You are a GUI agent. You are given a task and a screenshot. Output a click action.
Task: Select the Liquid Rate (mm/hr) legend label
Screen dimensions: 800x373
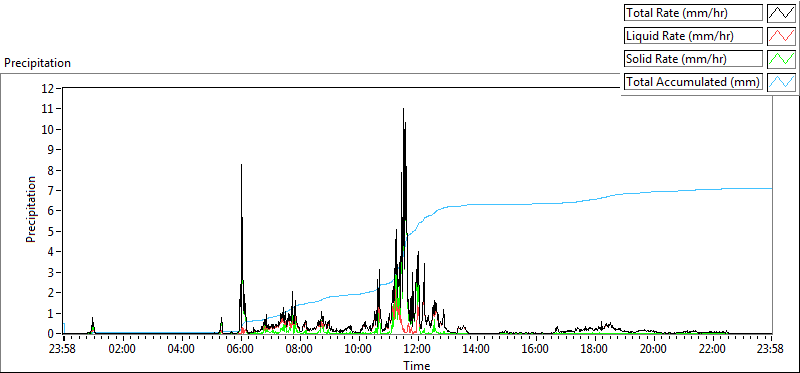pyautogui.click(x=693, y=36)
